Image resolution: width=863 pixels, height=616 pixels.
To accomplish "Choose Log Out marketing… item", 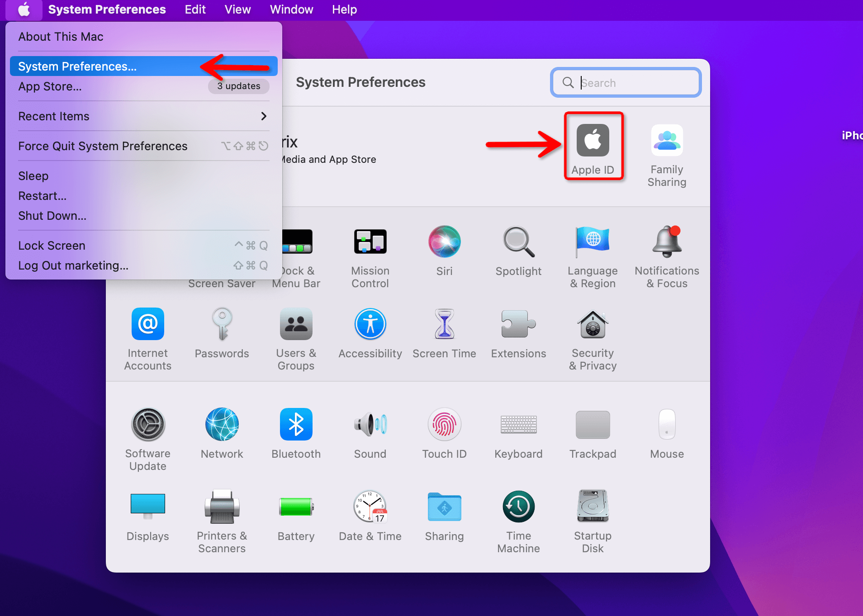I will [x=144, y=265].
